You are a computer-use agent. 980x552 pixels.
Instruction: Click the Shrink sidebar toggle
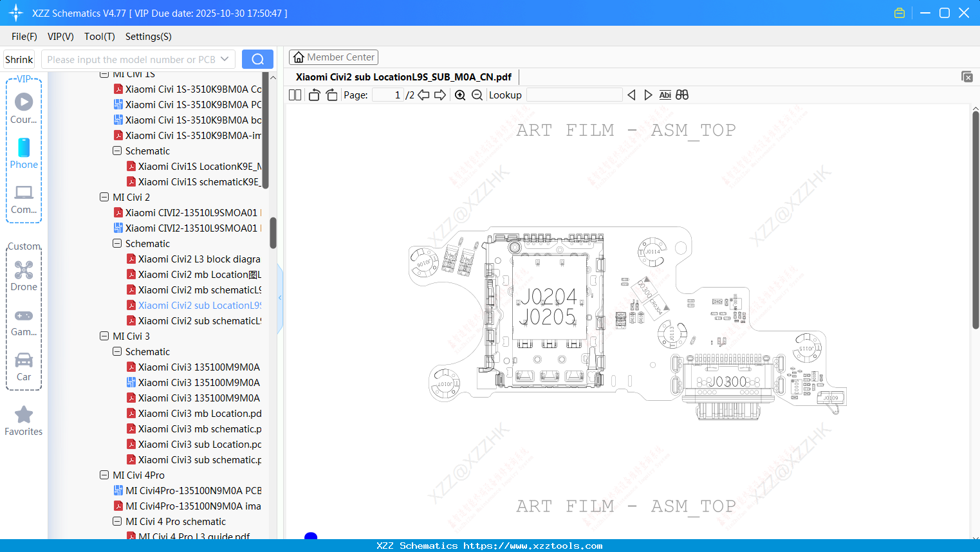pyautogui.click(x=19, y=59)
